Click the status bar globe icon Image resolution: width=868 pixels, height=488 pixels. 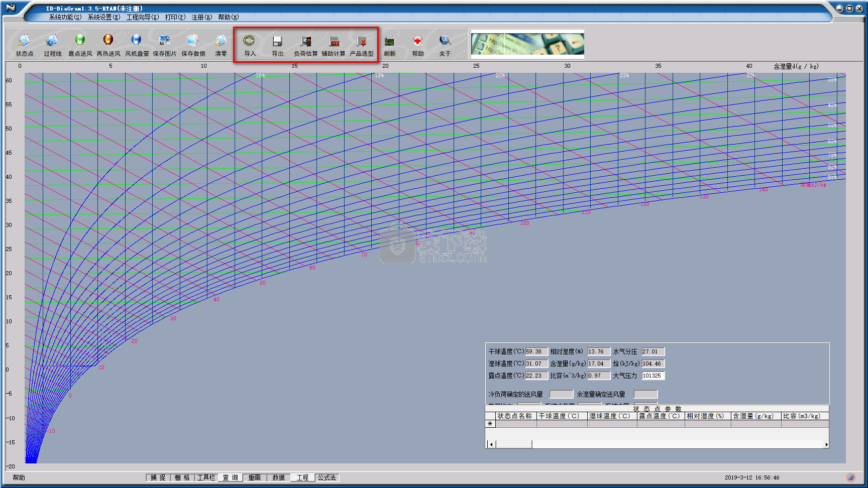(850, 477)
